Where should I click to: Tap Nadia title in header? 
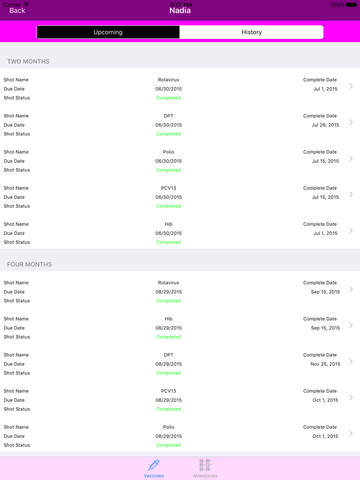pyautogui.click(x=180, y=10)
